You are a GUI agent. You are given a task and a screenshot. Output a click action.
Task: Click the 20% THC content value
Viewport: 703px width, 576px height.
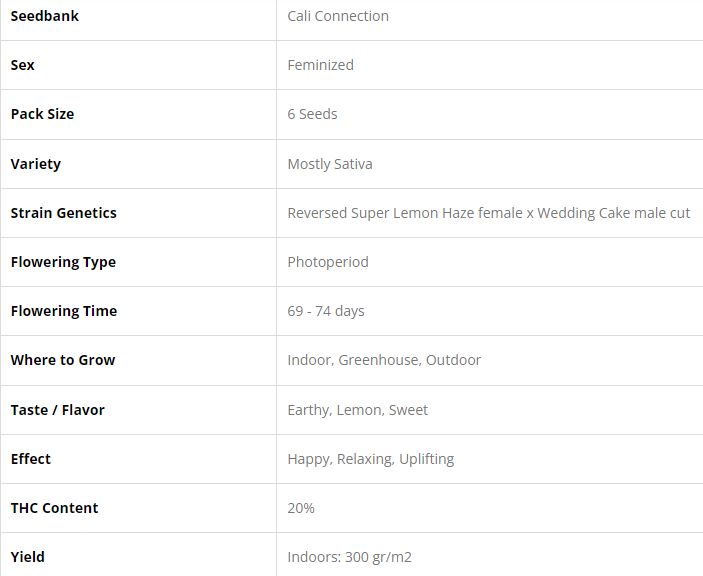(301, 508)
